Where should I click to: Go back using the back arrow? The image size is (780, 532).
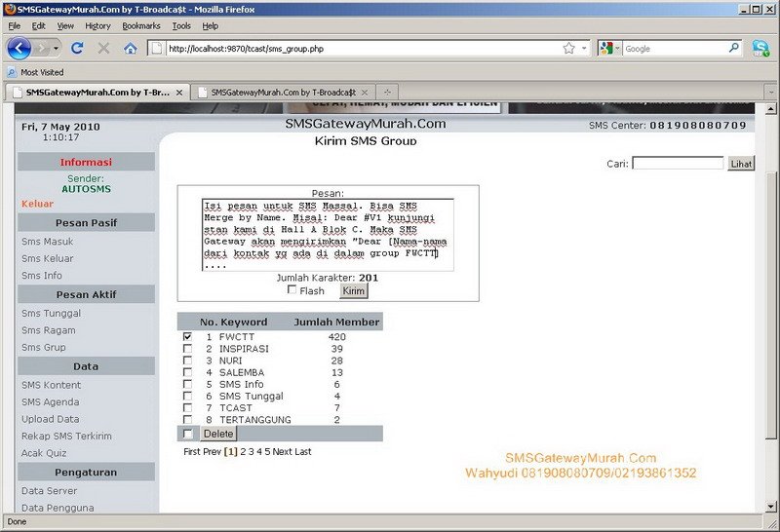coord(19,48)
